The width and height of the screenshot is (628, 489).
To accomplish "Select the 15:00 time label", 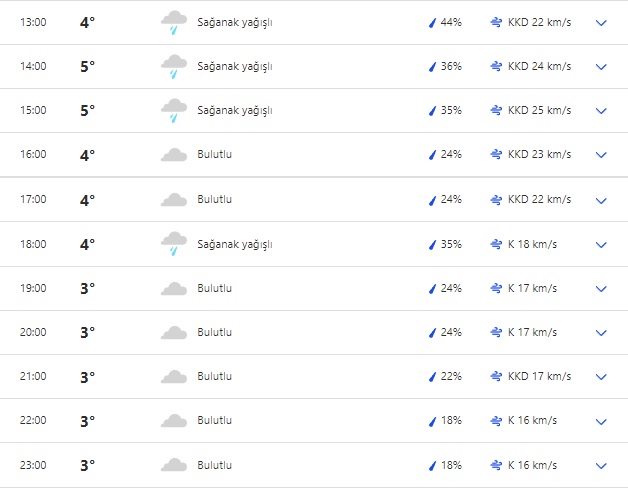I will pos(33,110).
